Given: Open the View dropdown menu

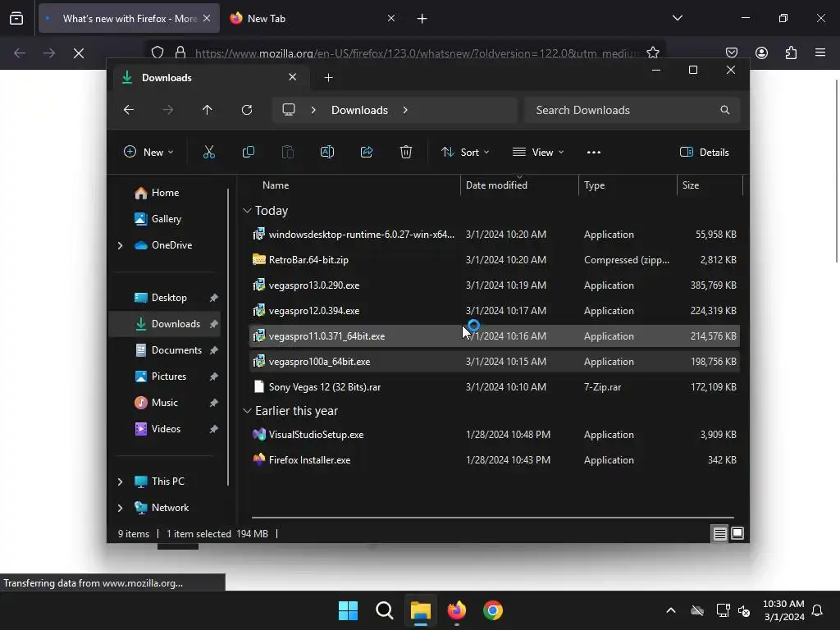Looking at the screenshot, I should (538, 152).
